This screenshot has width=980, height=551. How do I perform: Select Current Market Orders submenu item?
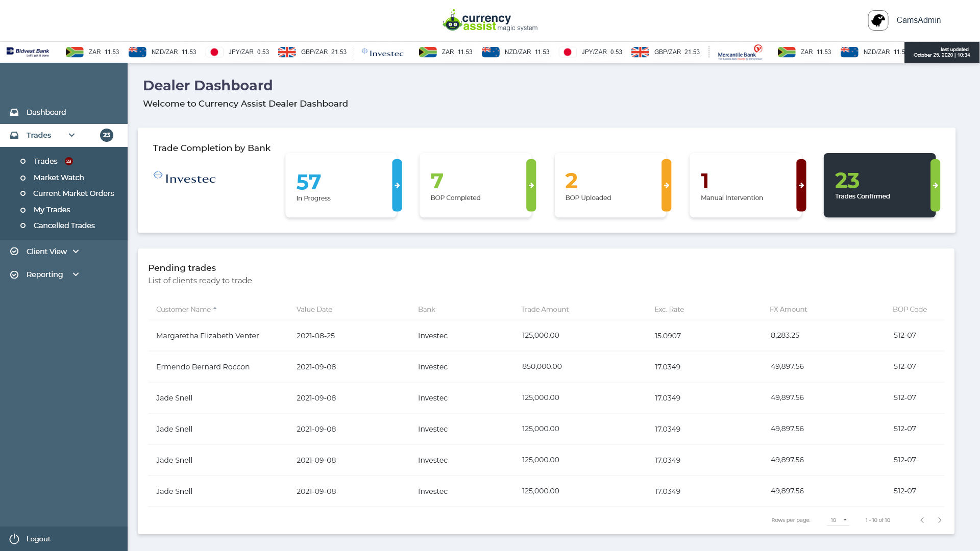pyautogui.click(x=73, y=193)
